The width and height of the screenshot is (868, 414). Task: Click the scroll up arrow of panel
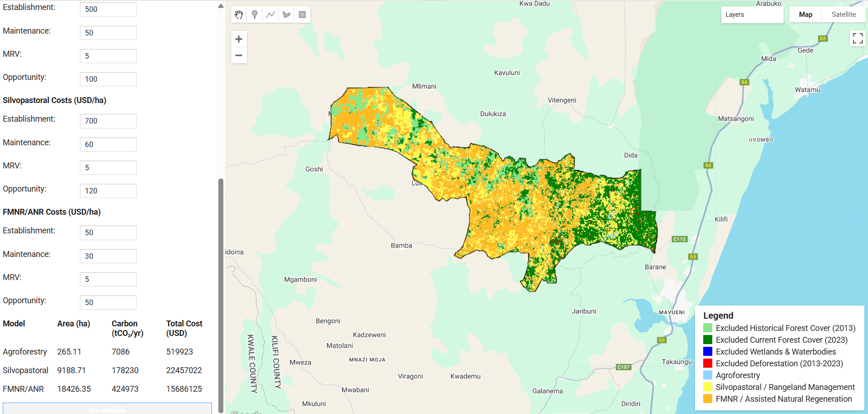click(221, 6)
